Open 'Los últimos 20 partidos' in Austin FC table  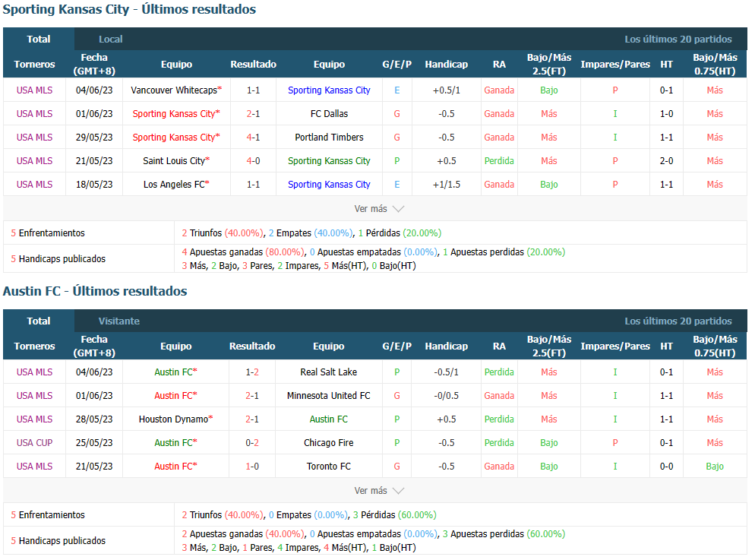678,321
